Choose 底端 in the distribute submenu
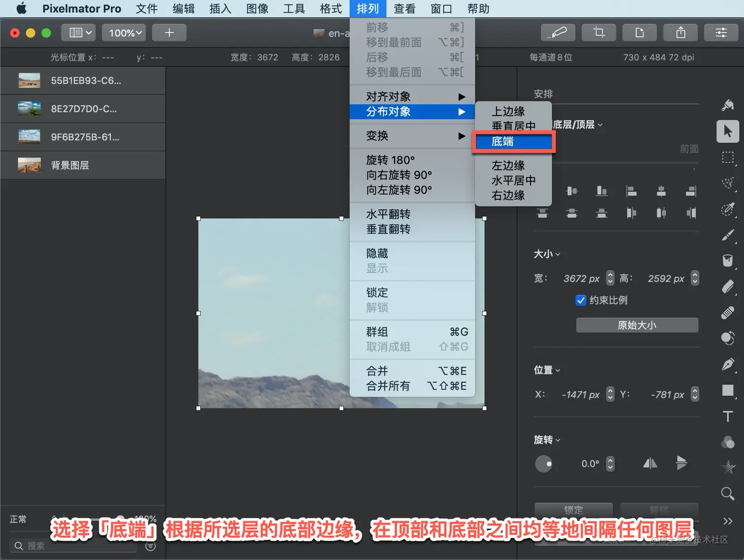Screen dimensions: 744x560 (513, 142)
